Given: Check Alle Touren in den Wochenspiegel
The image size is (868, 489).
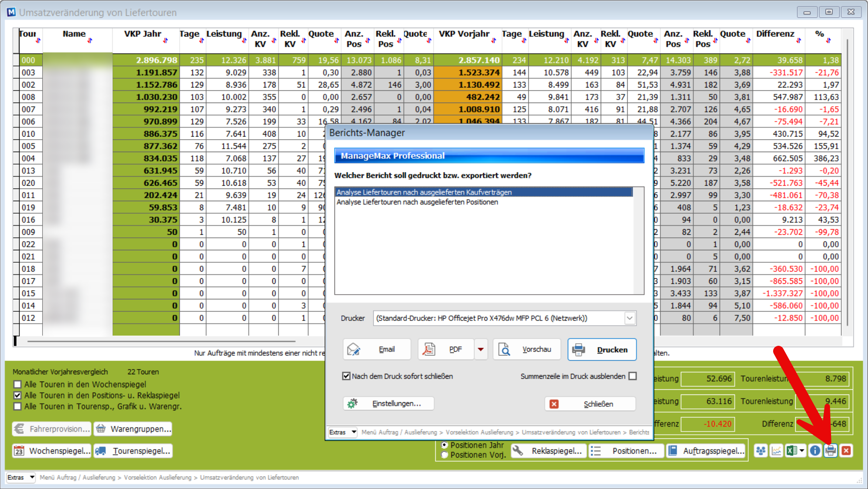Looking at the screenshot, I should (17, 384).
